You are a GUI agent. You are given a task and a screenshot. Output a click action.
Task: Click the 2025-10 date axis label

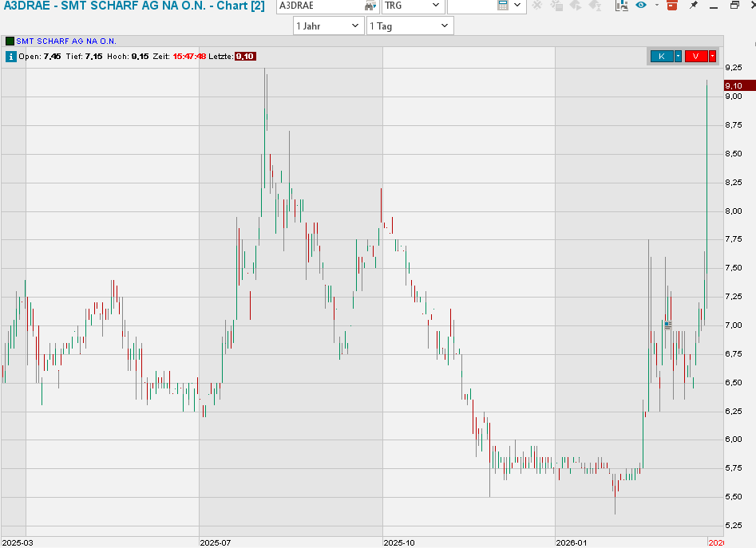(x=399, y=542)
